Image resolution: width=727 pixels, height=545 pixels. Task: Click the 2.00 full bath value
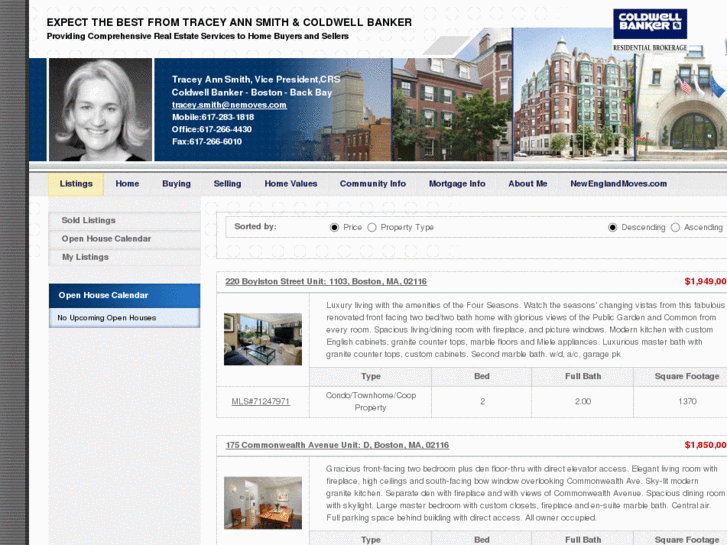pos(583,402)
